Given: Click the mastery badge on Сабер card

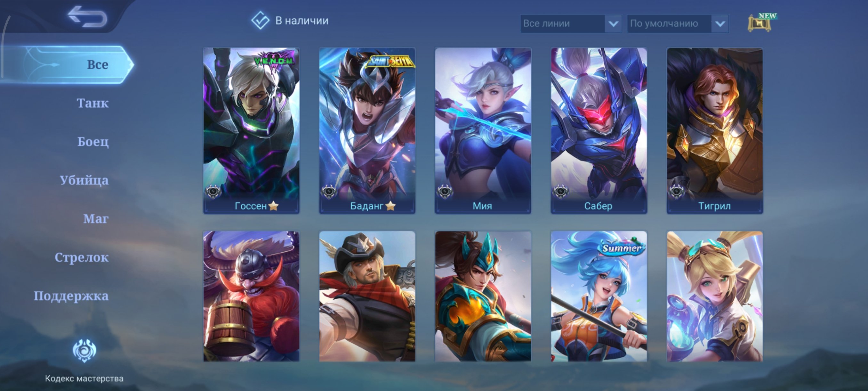Looking at the screenshot, I should [561, 192].
